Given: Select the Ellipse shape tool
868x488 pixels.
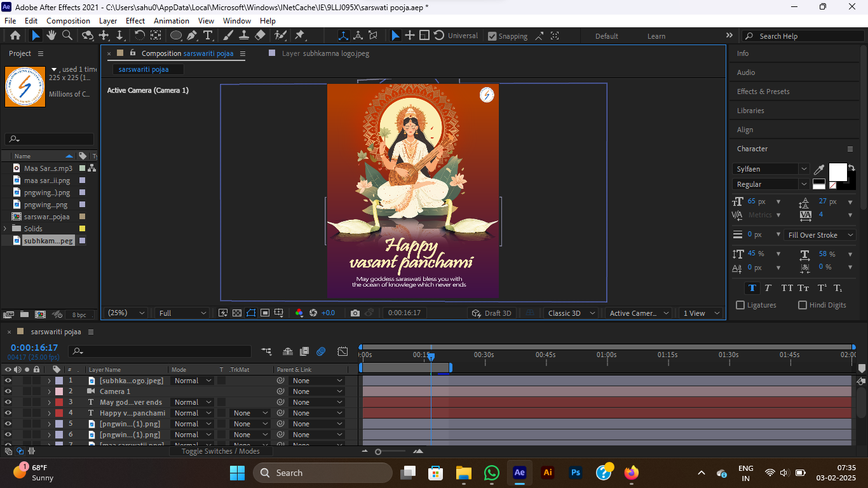Looking at the screenshot, I should (176, 36).
